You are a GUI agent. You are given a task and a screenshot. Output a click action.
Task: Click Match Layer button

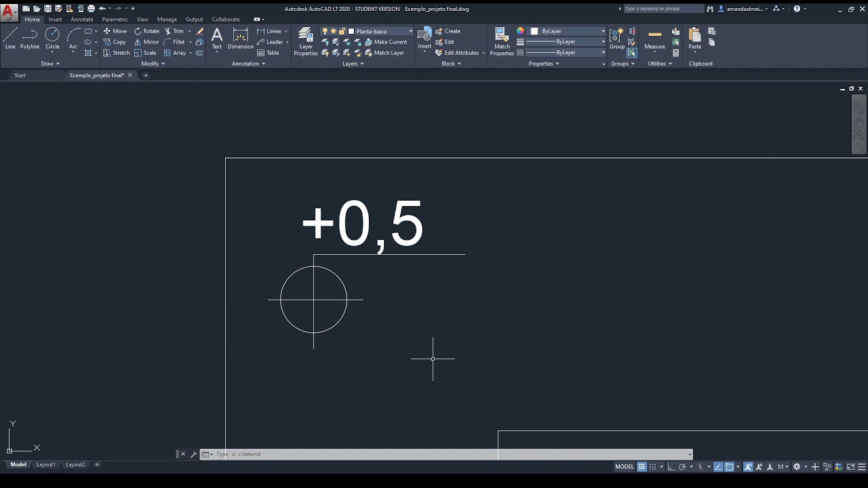(384, 53)
